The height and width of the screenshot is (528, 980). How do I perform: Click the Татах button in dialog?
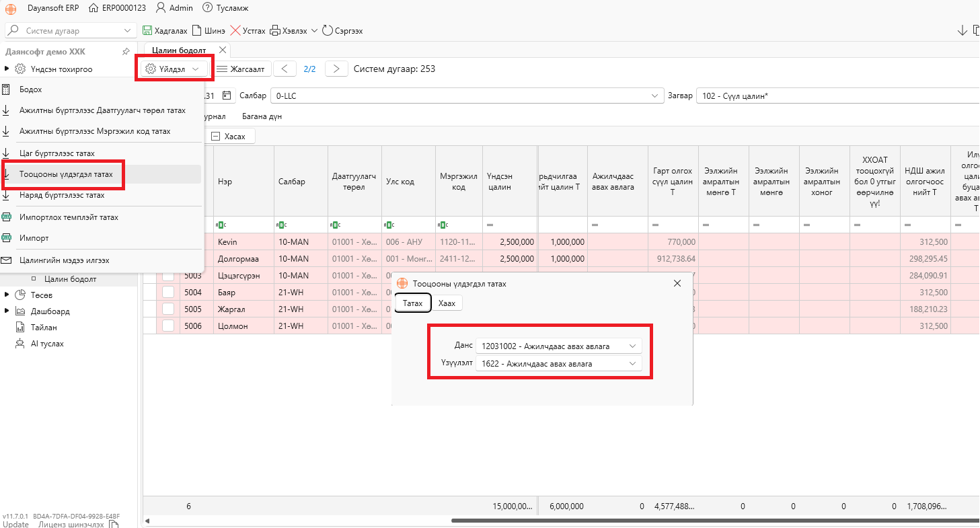(412, 303)
